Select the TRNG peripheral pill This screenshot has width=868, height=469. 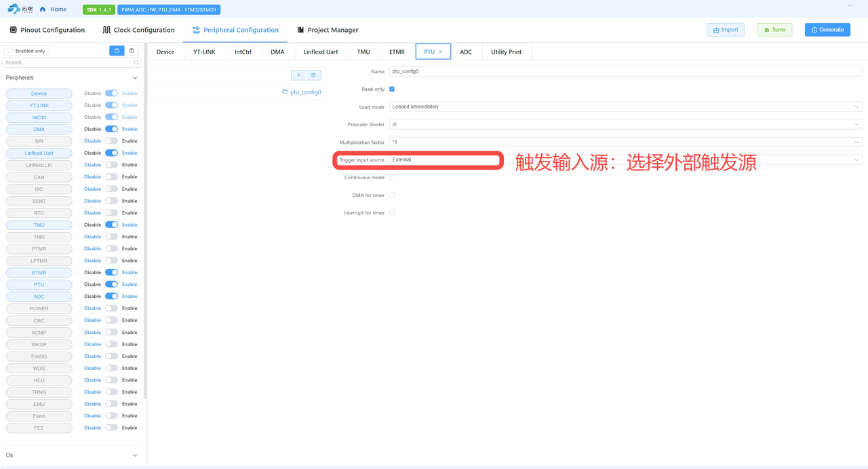point(39,392)
